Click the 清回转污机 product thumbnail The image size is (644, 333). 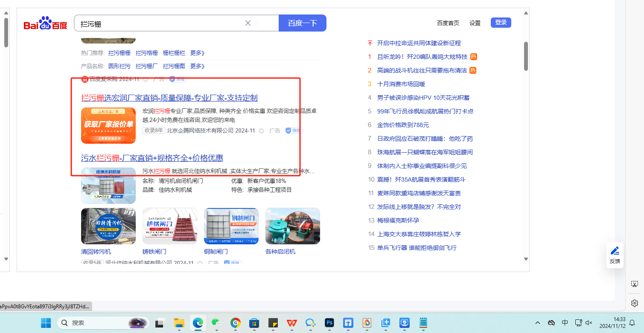[108, 226]
